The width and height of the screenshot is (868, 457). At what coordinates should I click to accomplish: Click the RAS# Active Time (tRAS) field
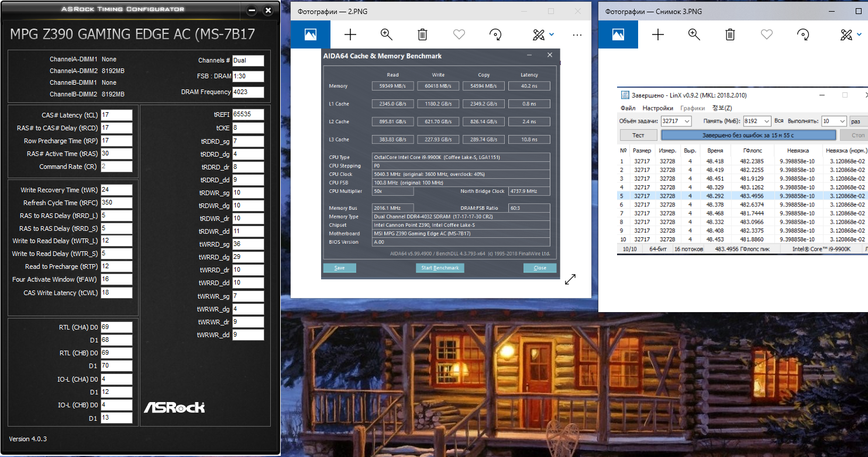(116, 154)
